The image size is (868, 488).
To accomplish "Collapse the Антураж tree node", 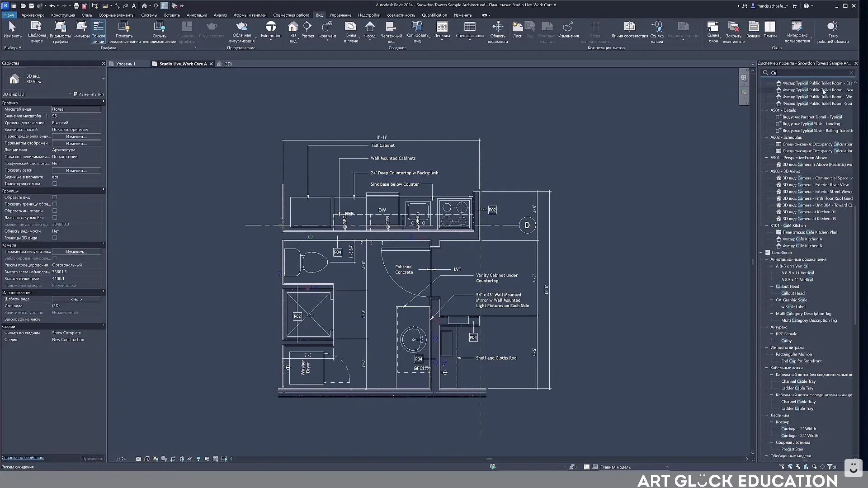I will (766, 327).
